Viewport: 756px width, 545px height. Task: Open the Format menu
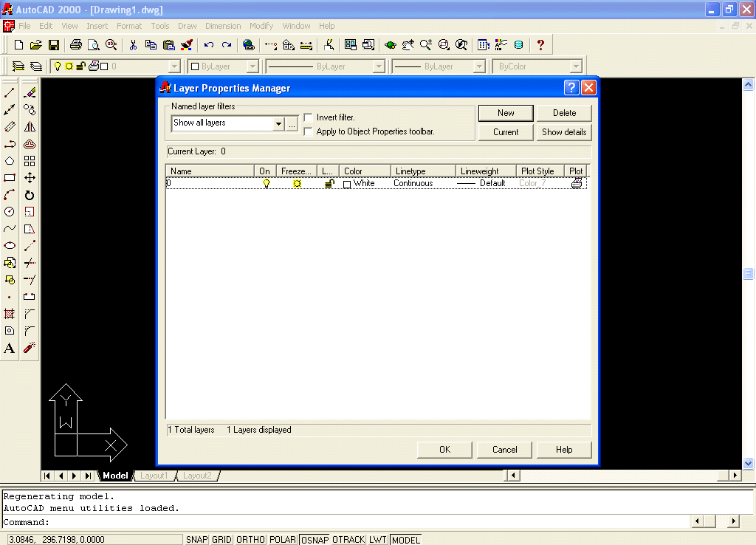pos(129,26)
